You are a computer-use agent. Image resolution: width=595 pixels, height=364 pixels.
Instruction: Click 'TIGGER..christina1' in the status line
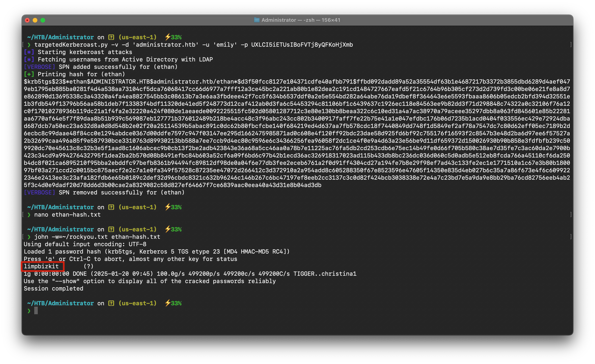tap(325, 274)
